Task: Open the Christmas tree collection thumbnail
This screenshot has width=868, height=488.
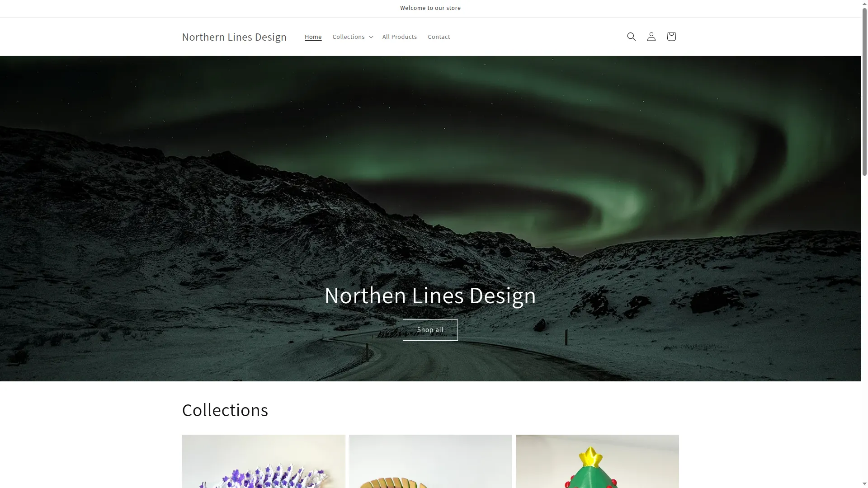Action: pos(597,461)
